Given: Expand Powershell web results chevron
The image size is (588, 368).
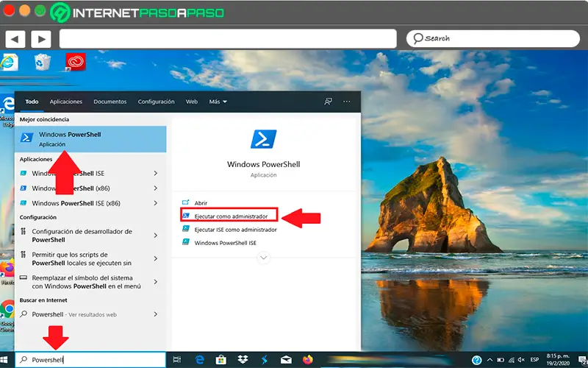Looking at the screenshot, I should (x=155, y=314).
